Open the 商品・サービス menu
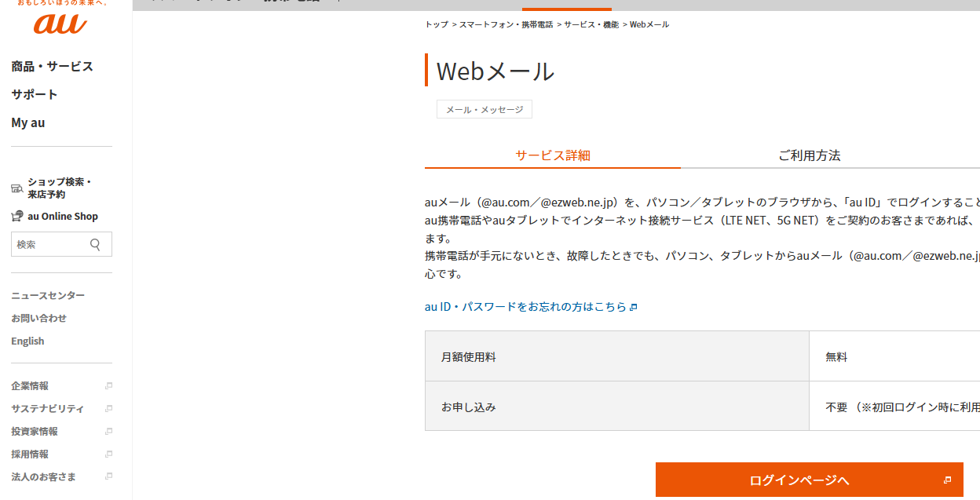This screenshot has width=980, height=500. [52, 67]
